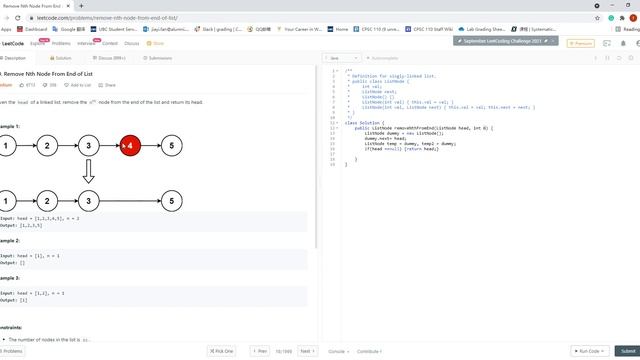Collapse removeNthFromEnd method fold at line 12

(x=337, y=128)
